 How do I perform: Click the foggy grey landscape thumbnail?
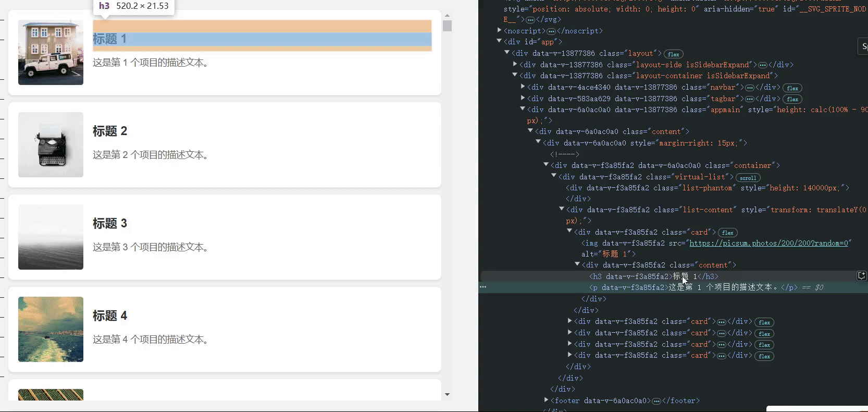(x=51, y=237)
